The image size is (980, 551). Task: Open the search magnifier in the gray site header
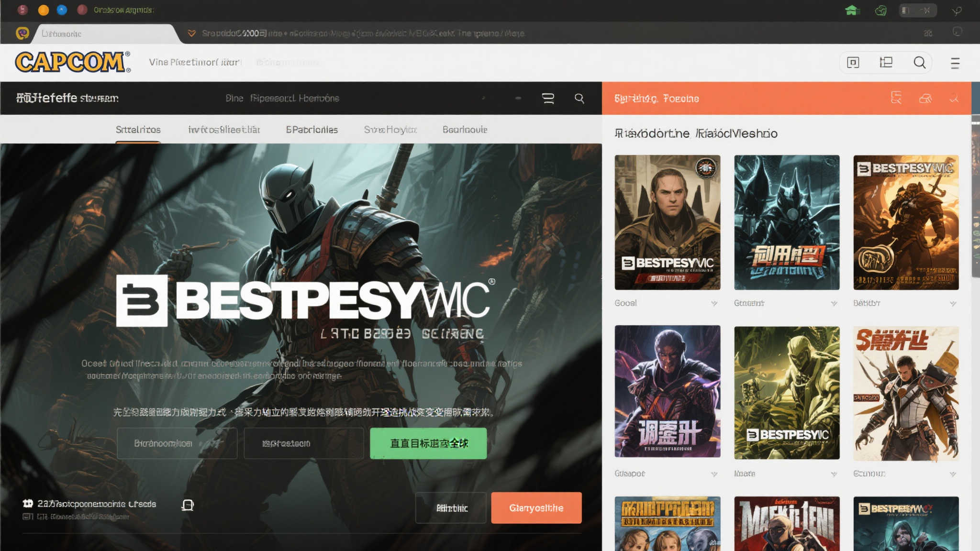(x=919, y=63)
